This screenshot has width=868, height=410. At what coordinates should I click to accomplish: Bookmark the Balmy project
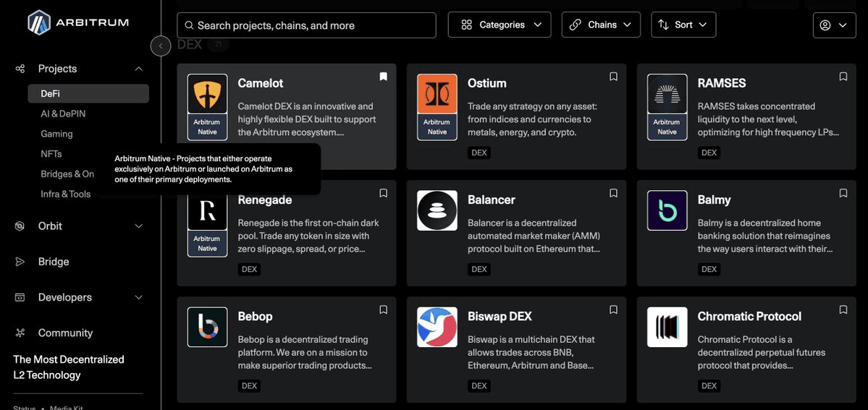tap(843, 193)
